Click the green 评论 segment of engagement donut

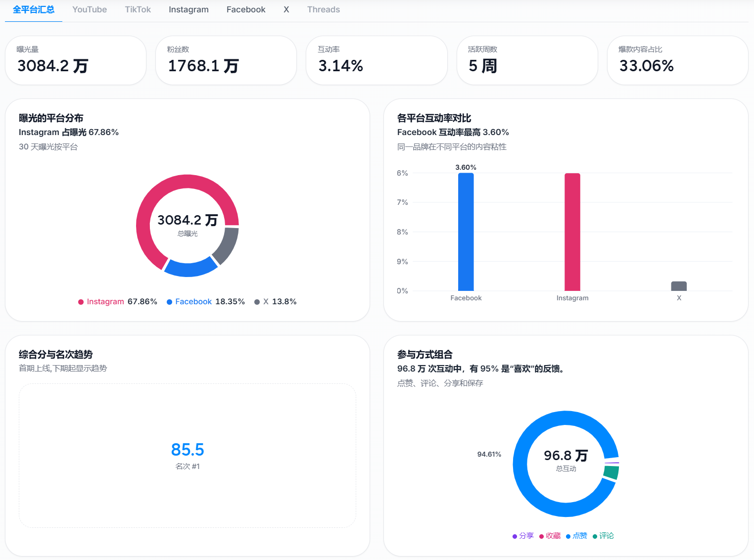[x=612, y=472]
